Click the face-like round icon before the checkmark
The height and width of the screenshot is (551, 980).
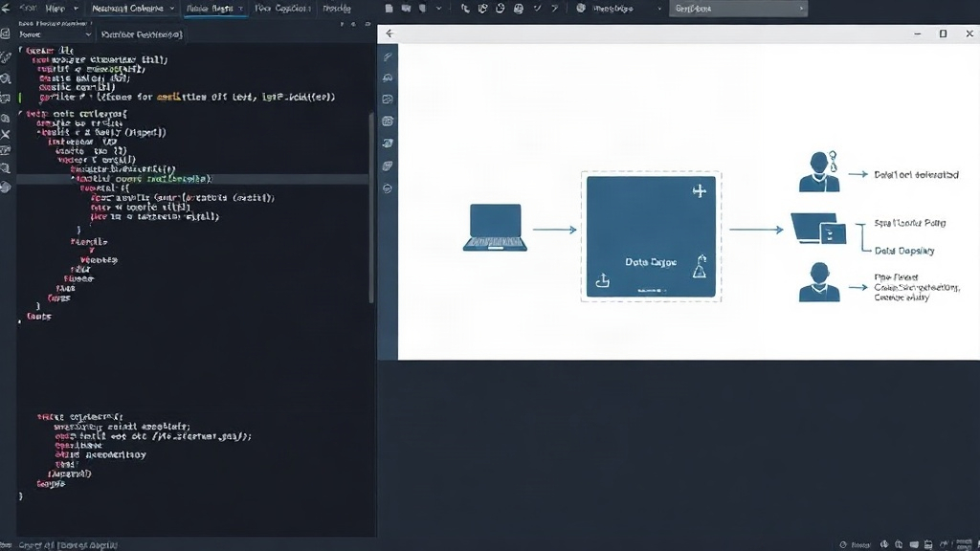[518, 9]
